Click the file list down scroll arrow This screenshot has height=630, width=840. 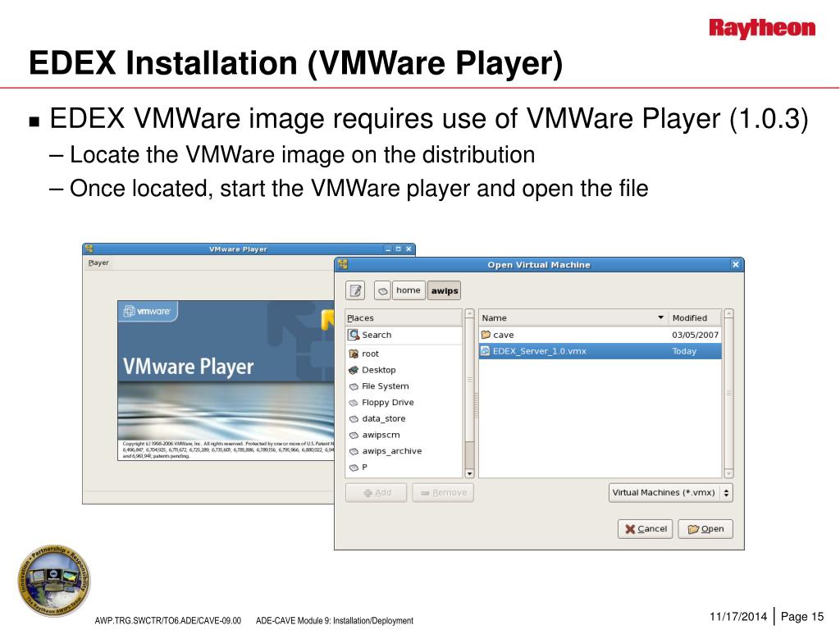(x=728, y=473)
